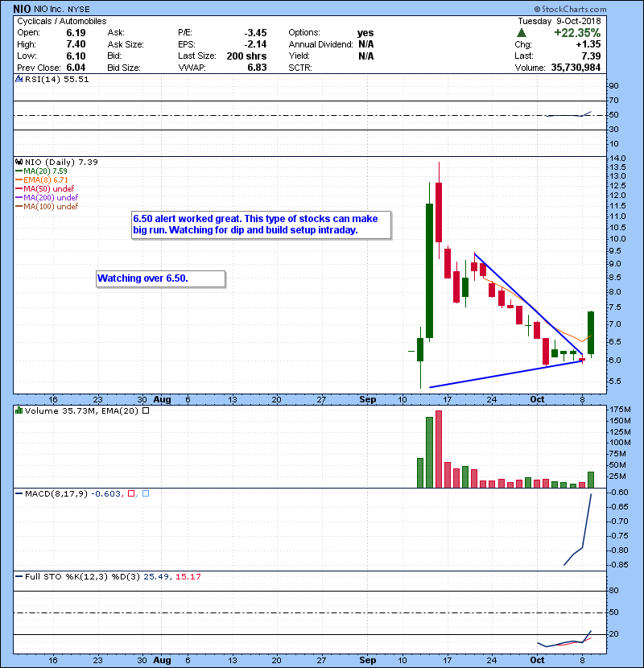Click the Options value yes
Image resolution: width=644 pixels, height=668 pixels.
[x=365, y=33]
